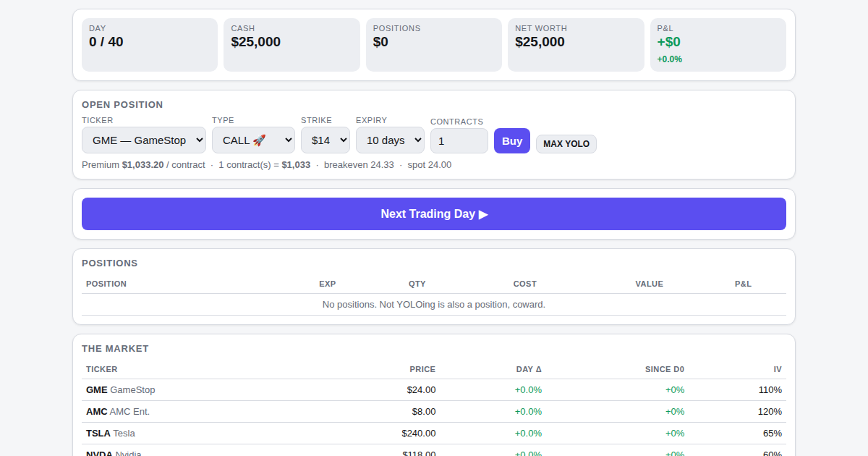Click THE MARKET section heading
Image resolution: width=868 pixels, height=456 pixels.
[x=115, y=349]
